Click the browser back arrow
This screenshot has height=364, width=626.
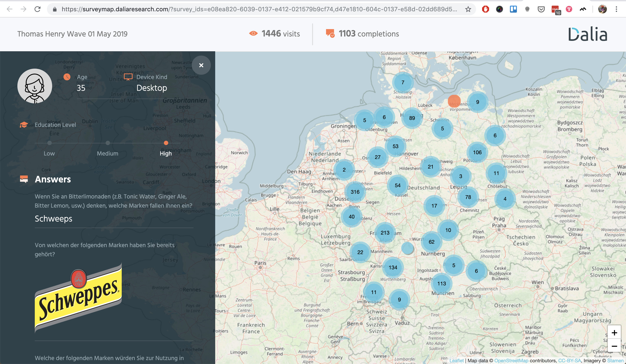tap(9, 9)
